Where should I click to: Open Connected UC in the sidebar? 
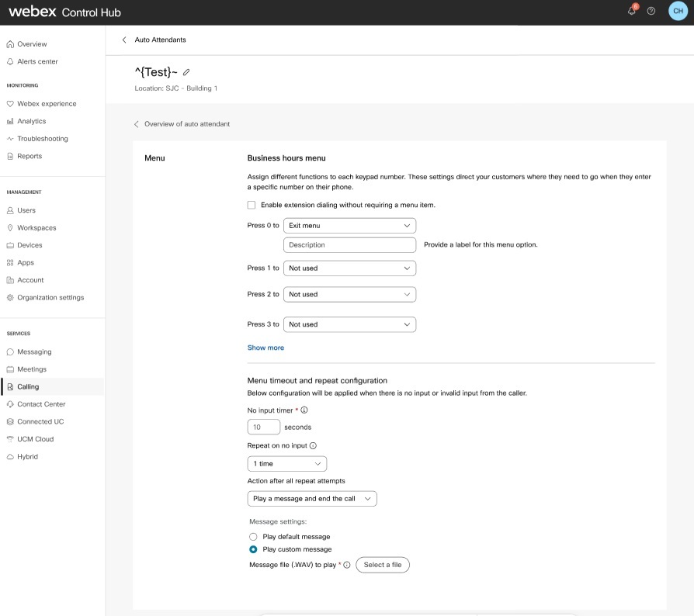(x=40, y=421)
